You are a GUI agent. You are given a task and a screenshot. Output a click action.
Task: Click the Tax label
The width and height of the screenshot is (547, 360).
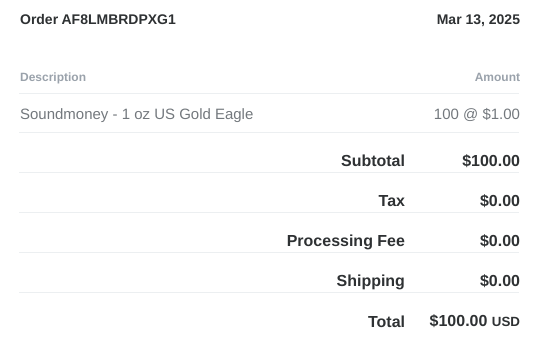point(391,201)
